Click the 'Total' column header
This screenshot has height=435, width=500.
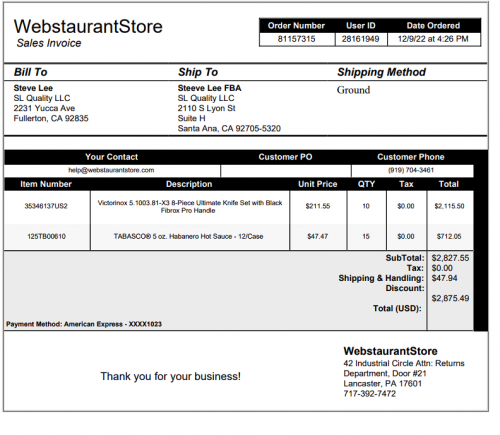point(449,184)
